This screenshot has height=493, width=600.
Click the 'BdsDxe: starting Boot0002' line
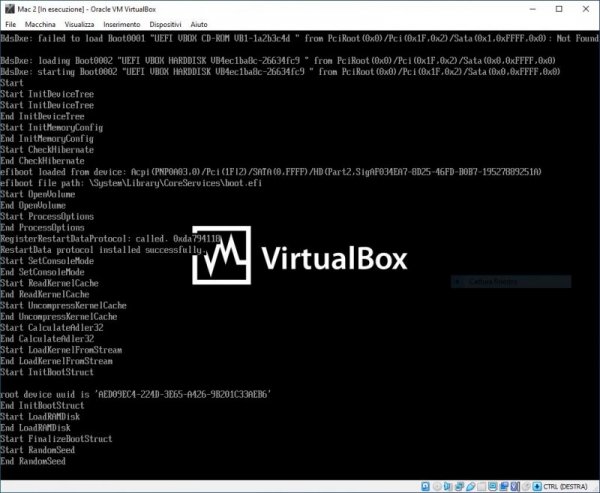(x=280, y=72)
